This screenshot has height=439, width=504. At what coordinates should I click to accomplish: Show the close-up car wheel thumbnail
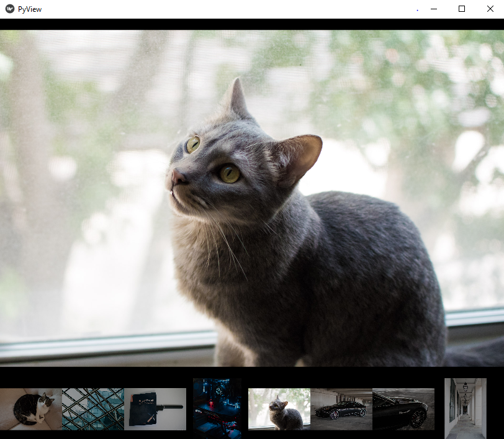[x=403, y=409]
